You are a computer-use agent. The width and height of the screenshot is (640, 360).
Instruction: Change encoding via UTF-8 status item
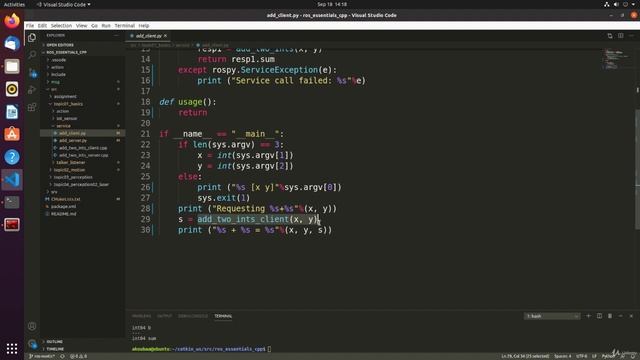581,356
